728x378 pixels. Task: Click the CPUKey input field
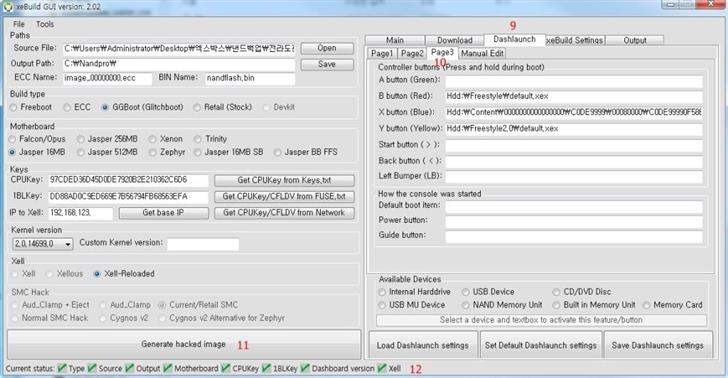(x=128, y=180)
